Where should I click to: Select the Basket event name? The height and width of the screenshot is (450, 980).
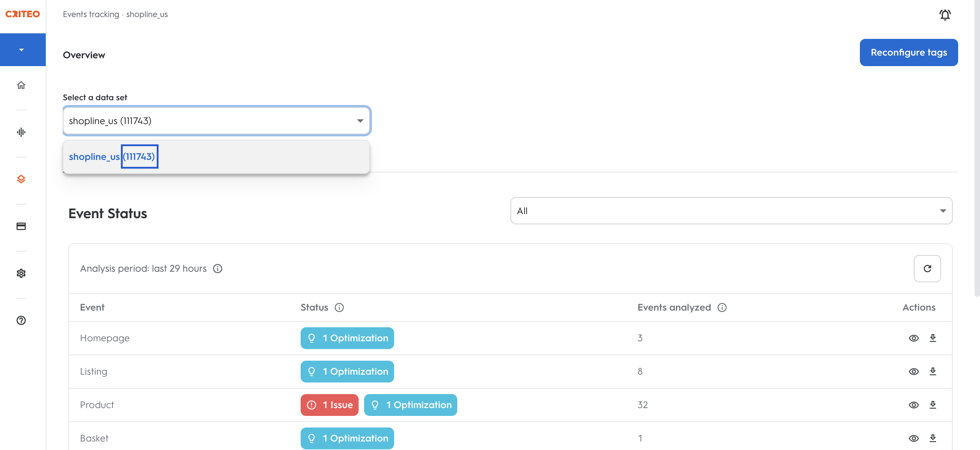(94, 438)
